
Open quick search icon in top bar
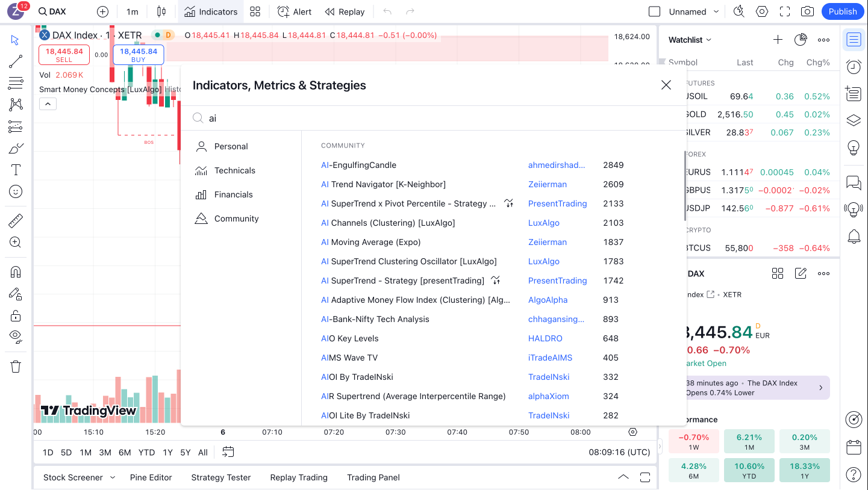(x=739, y=11)
